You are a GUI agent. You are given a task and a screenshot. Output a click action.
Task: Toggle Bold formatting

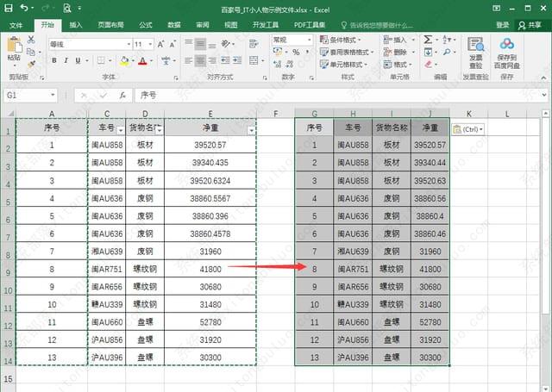(54, 60)
